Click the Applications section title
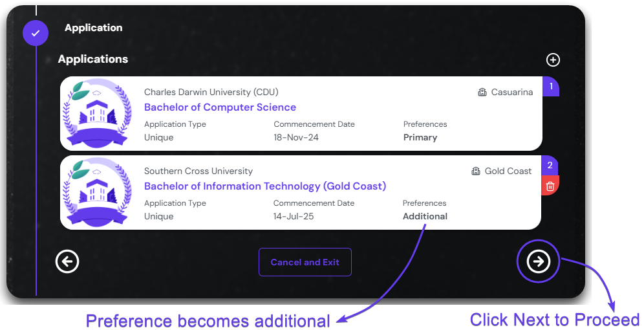 tap(93, 59)
